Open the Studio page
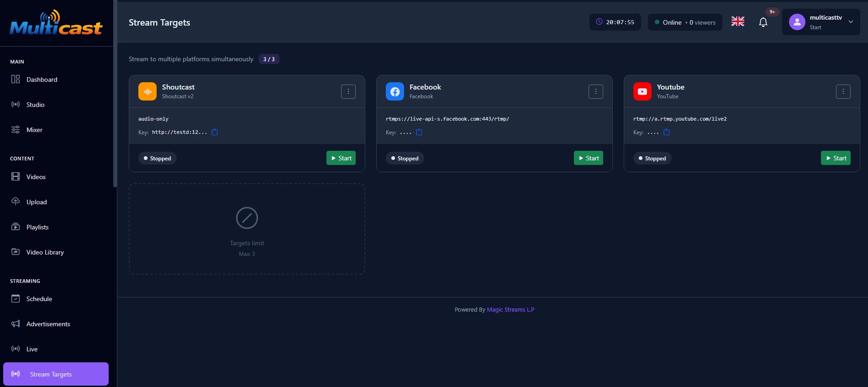Screen dimensions: 868x387 click(x=56, y=105)
